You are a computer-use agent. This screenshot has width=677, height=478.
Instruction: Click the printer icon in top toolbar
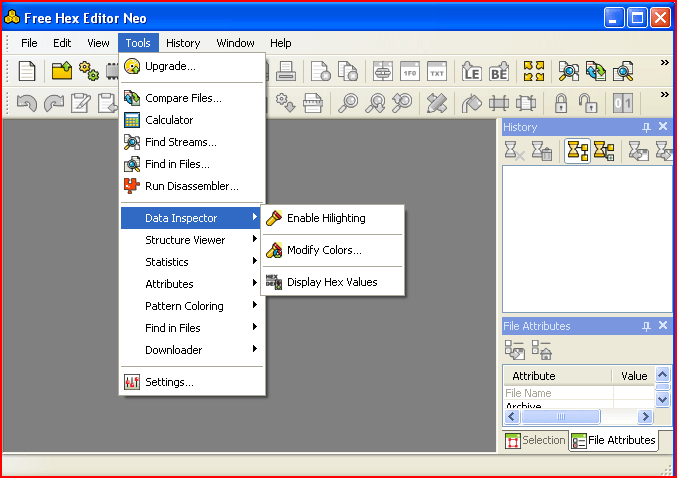coord(286,71)
